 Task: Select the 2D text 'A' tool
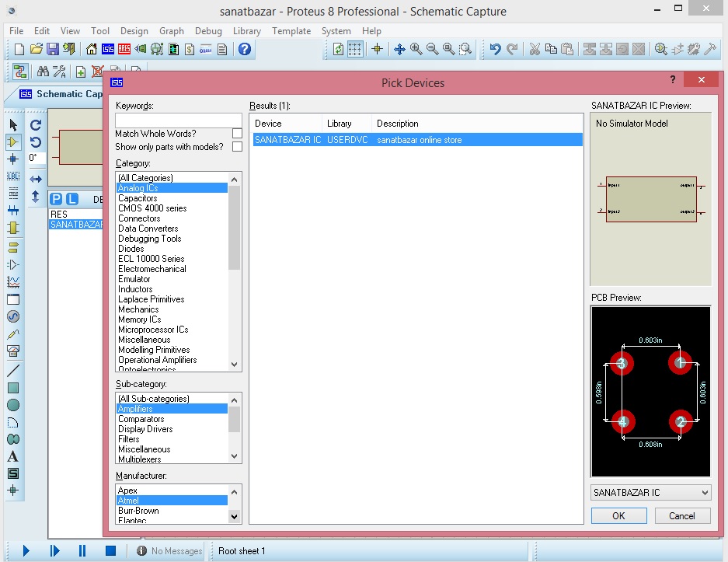tap(13, 456)
